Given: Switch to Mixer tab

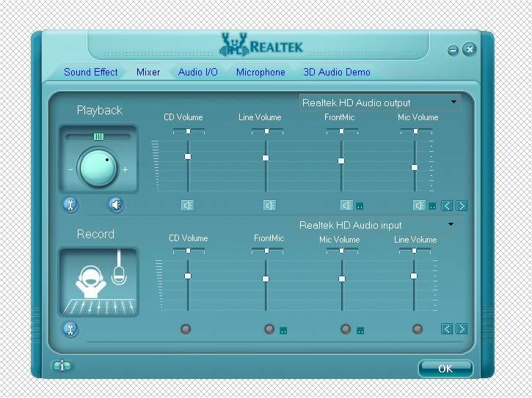Looking at the screenshot, I should [148, 72].
